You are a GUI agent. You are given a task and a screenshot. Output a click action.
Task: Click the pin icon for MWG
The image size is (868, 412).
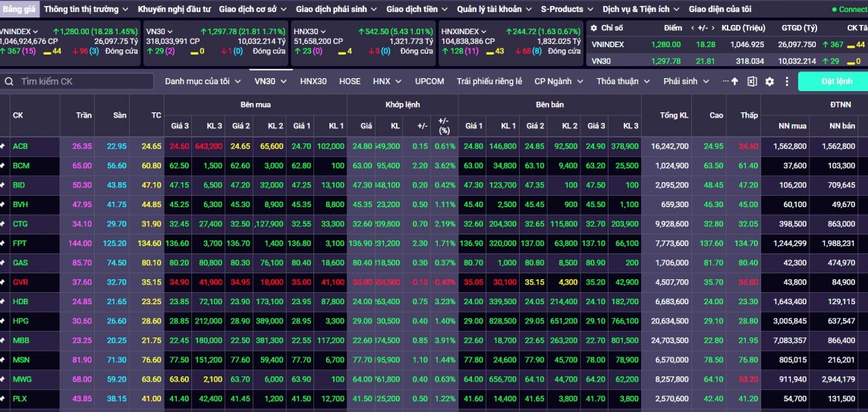tap(3, 379)
